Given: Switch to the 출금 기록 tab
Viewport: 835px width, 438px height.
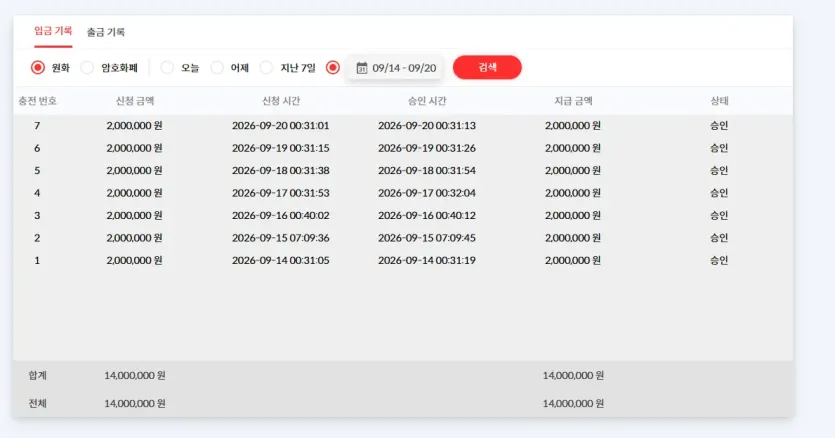Looking at the screenshot, I should (x=105, y=32).
